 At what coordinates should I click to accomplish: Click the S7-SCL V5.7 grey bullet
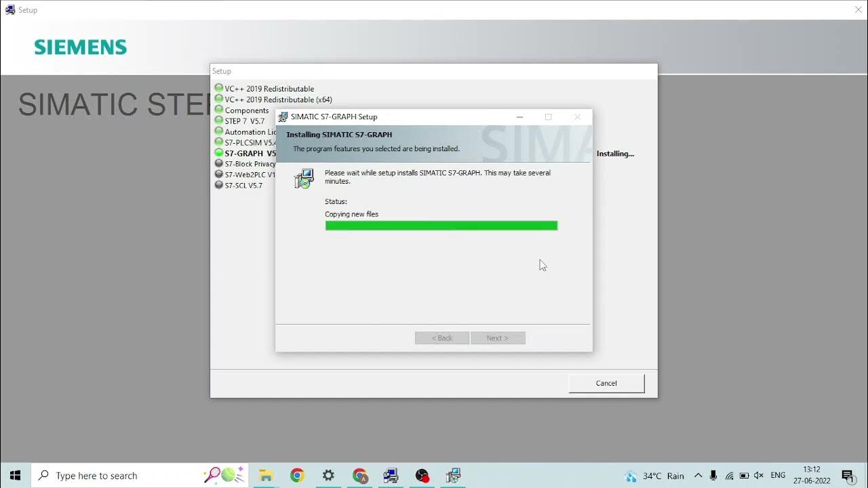click(x=219, y=185)
